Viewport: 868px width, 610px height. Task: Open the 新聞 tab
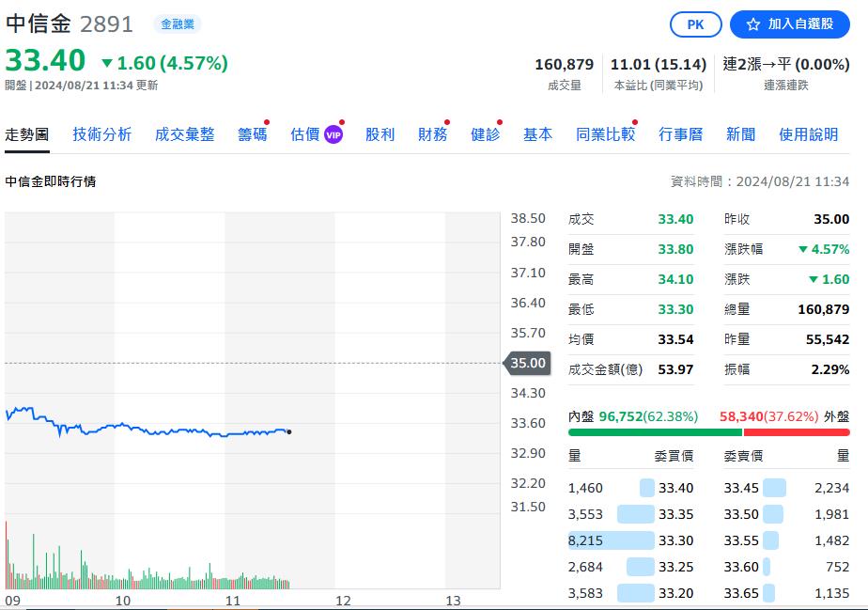pos(740,134)
